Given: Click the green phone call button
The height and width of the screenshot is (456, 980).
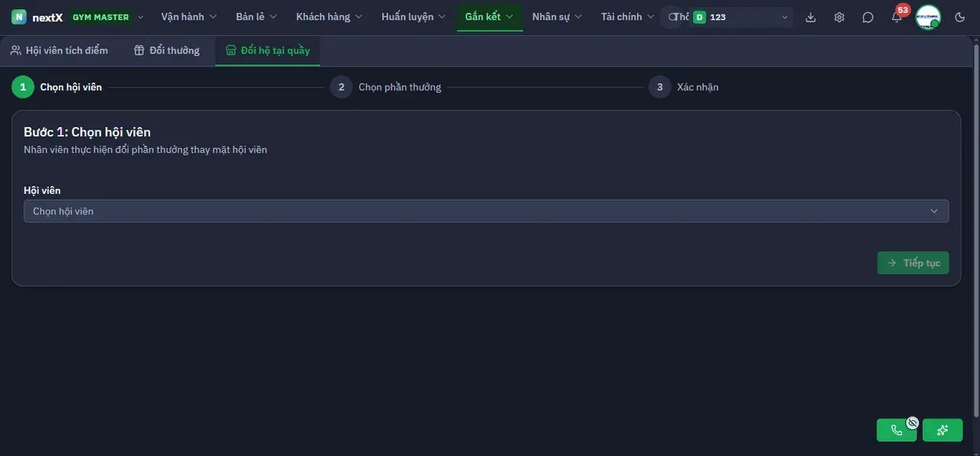Looking at the screenshot, I should coord(897,430).
